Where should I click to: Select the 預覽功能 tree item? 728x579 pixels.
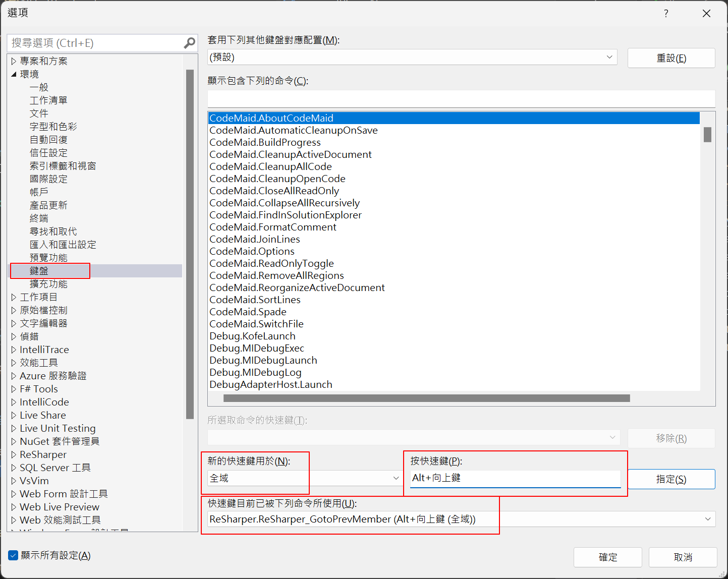tap(48, 258)
